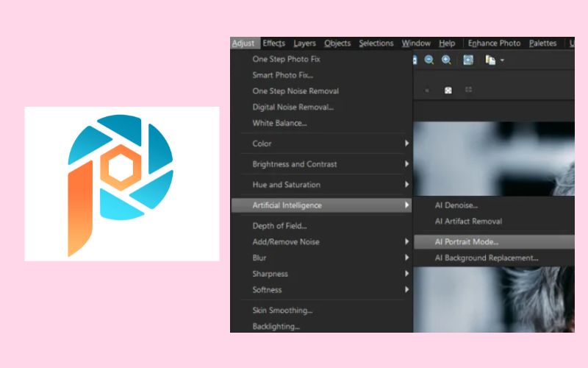Viewport: 588px width, 368px height.
Task: Open the Window menu
Action: 416,43
